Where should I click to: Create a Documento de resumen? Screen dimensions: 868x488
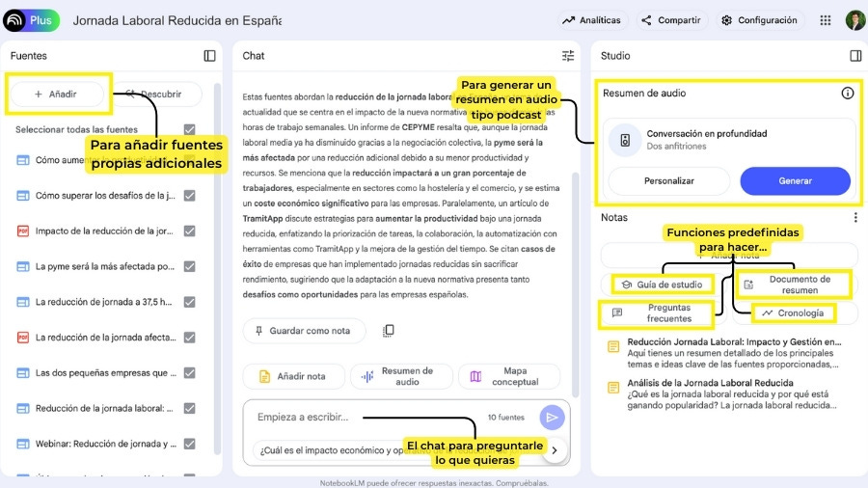(794, 285)
